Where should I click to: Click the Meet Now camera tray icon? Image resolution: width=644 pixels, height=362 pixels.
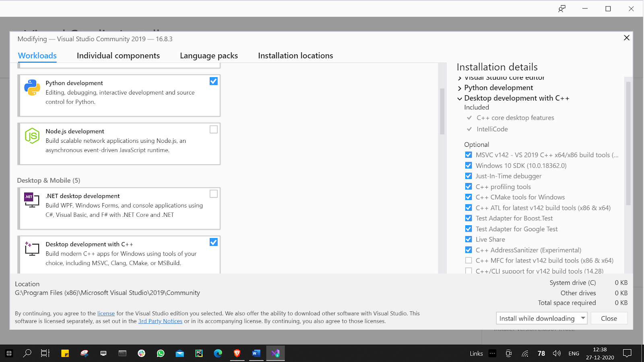coord(509,353)
